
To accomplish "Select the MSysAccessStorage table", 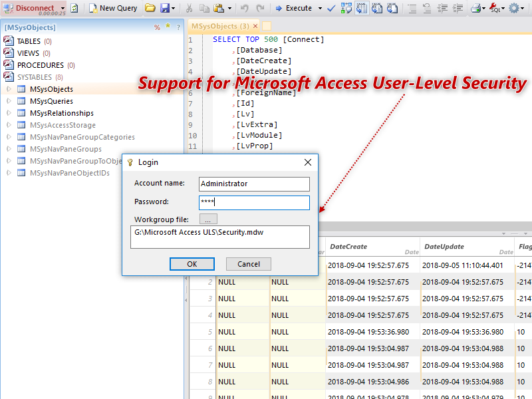I will [63, 125].
